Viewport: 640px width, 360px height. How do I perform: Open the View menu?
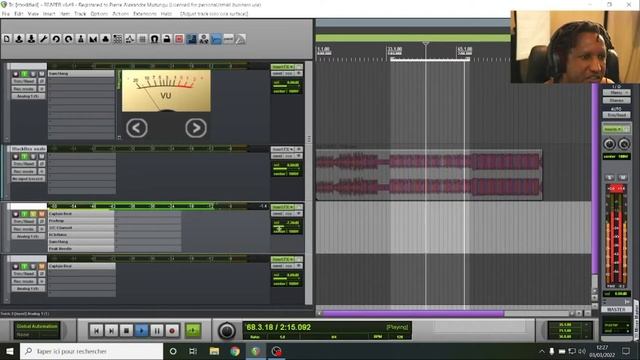[x=33, y=13]
